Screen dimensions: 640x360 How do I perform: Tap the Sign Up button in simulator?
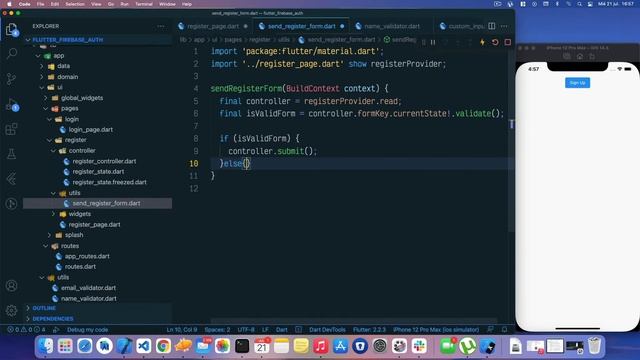(x=577, y=83)
